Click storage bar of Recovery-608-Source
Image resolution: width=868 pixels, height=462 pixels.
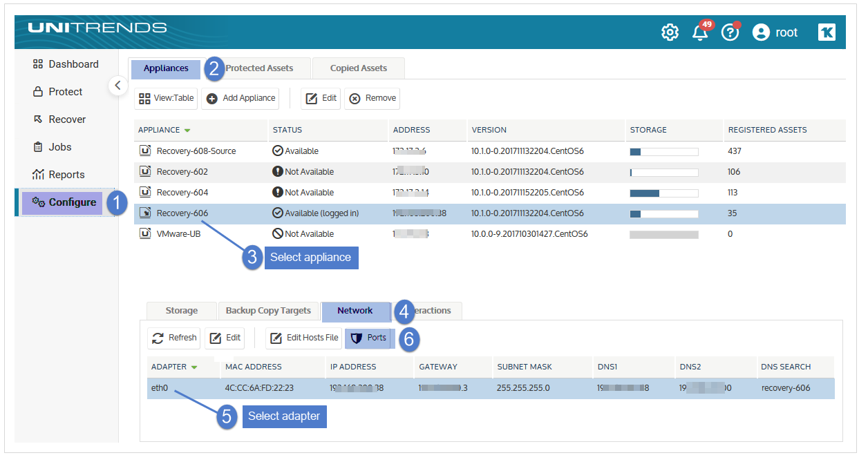(x=664, y=152)
